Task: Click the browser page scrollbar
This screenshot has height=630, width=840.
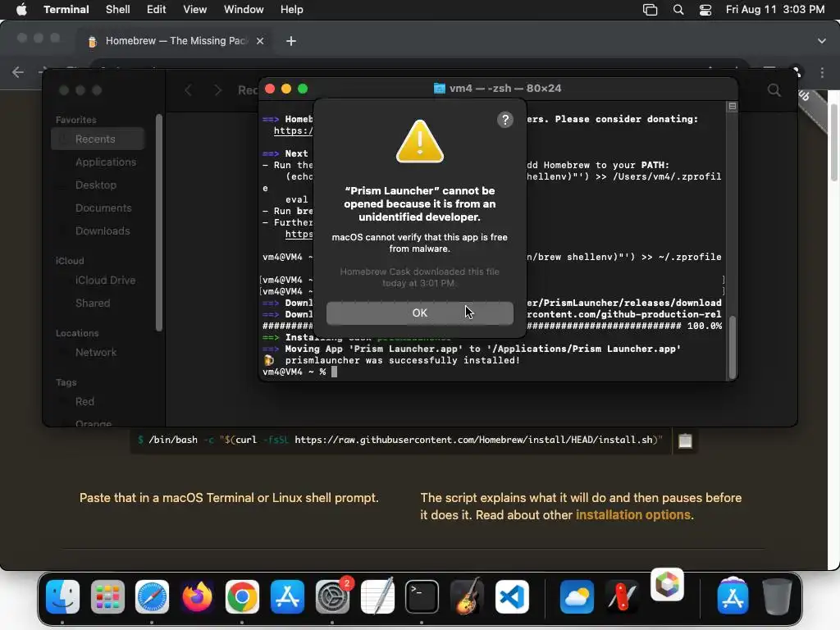Action: coord(833,142)
